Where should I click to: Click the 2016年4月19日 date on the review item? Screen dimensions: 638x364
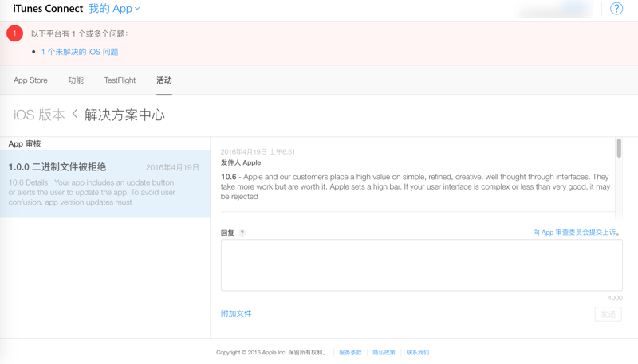click(x=172, y=167)
